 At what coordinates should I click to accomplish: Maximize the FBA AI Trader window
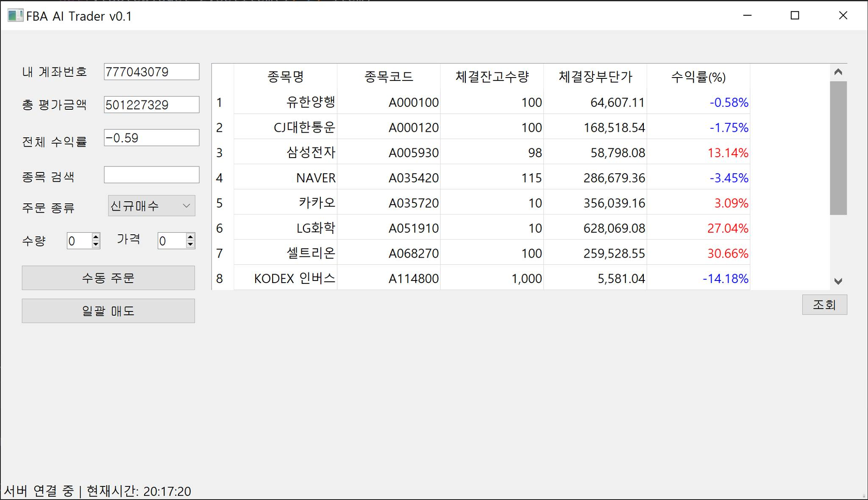pos(795,16)
